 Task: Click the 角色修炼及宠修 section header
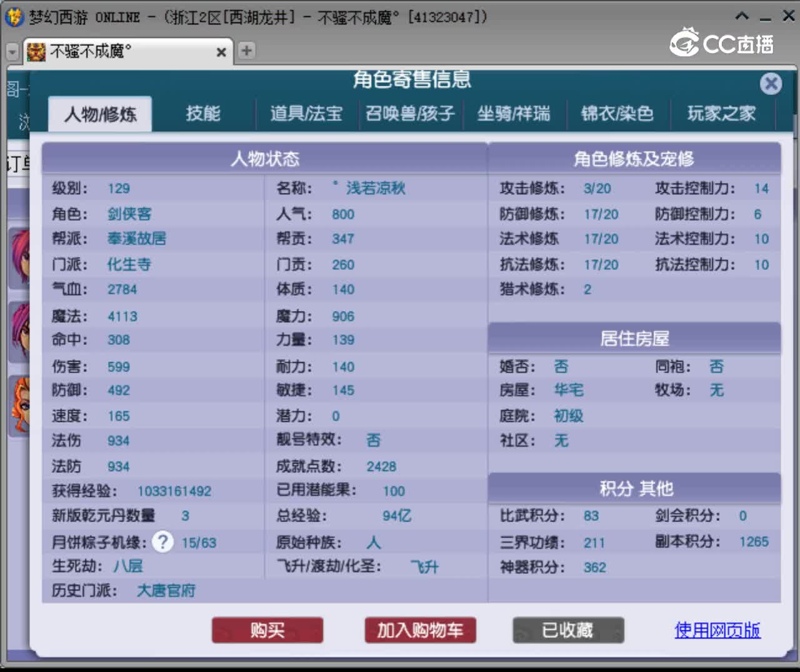coord(634,159)
